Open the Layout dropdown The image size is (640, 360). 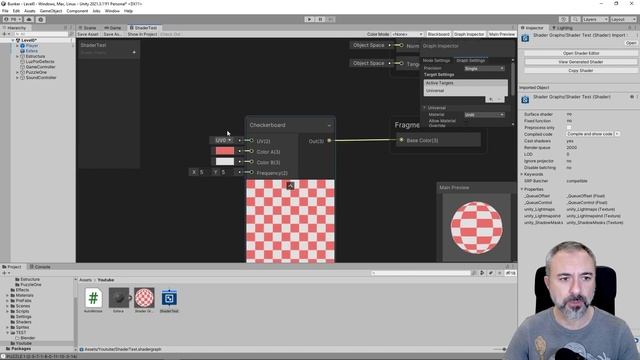pyautogui.click(x=623, y=19)
